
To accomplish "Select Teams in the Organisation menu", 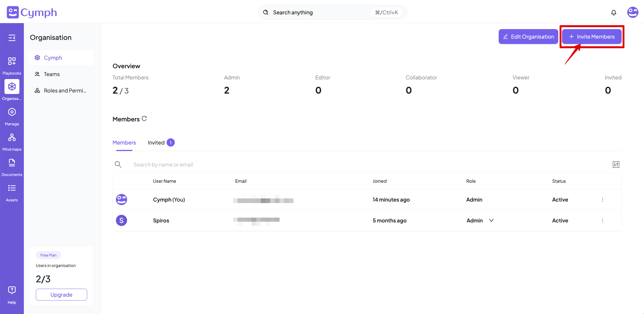I will (52, 74).
